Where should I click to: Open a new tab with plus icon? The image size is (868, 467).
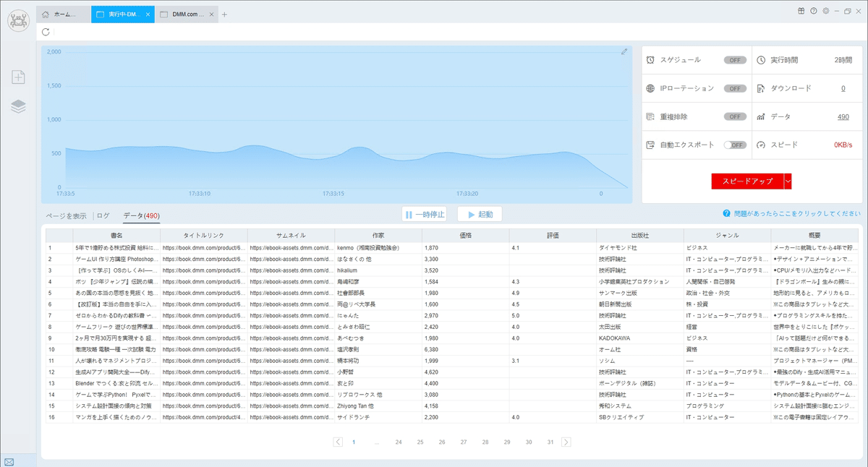(224, 14)
